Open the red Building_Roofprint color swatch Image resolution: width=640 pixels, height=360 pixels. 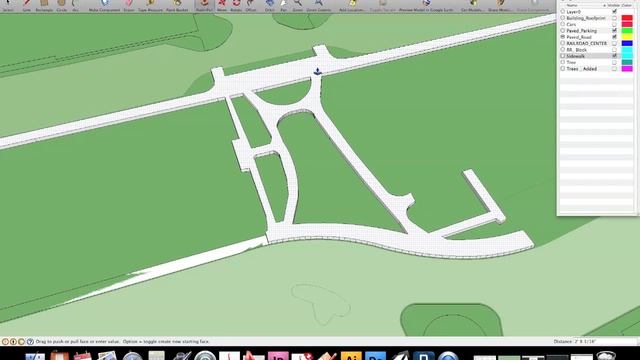click(x=627, y=18)
